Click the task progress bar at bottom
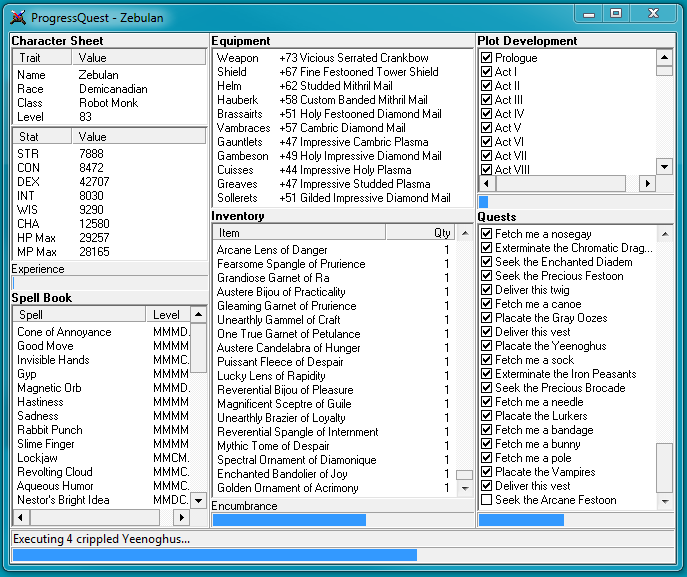This screenshot has height=577, width=687. pos(343,556)
